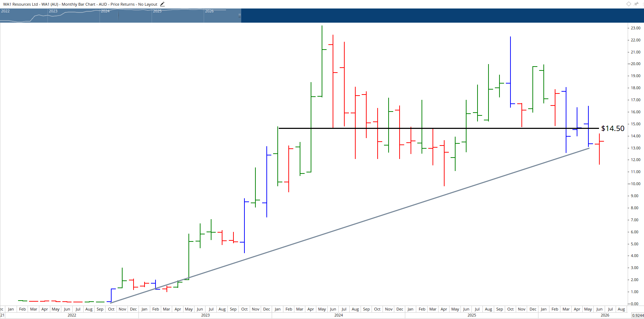Click the 3.00 price axis label
The image size is (644, 319).
pos(634,268)
